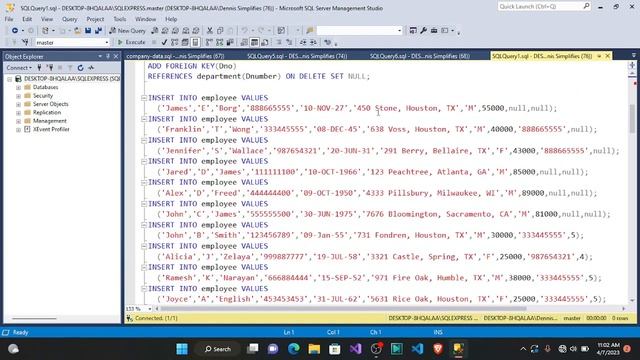This screenshot has height=360, width=640.
Task: Click the Execute query button
Action: (131, 42)
